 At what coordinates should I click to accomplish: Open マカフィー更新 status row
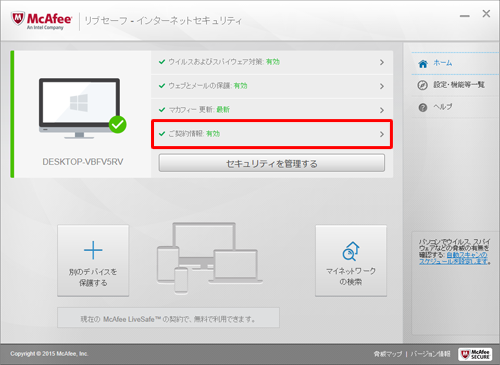[272, 110]
